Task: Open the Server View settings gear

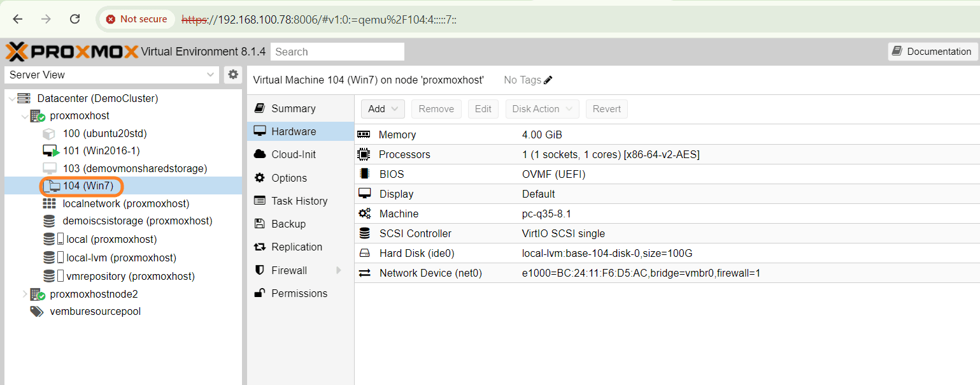Action: pos(233,75)
